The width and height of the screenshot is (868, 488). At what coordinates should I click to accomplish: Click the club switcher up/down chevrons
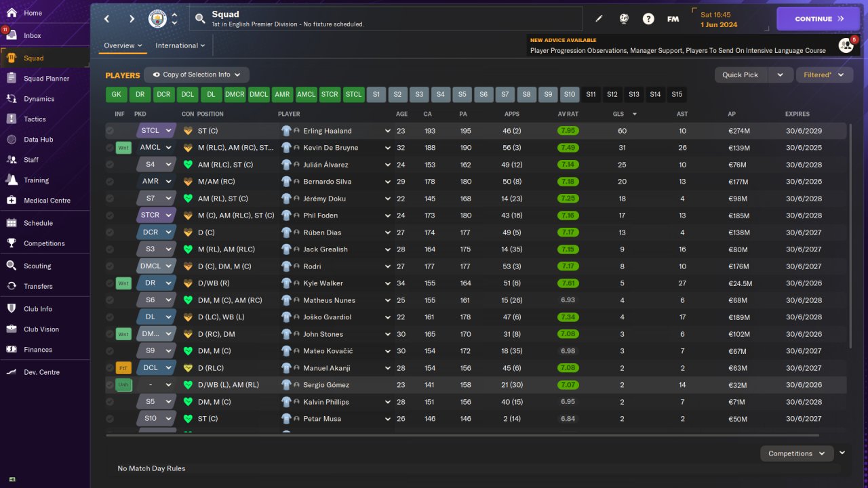pos(175,19)
